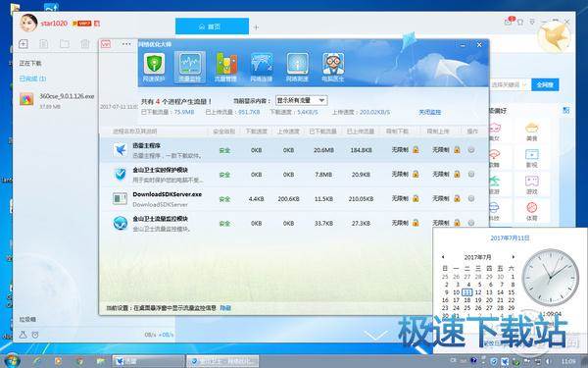
Task: Click the 影视 category tile on right
Action: pyautogui.click(x=532, y=158)
